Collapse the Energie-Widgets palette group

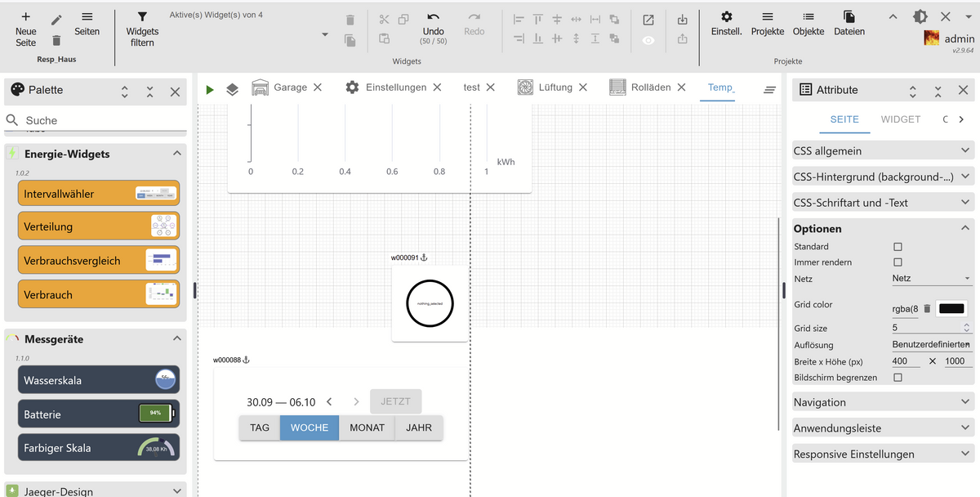(x=177, y=154)
